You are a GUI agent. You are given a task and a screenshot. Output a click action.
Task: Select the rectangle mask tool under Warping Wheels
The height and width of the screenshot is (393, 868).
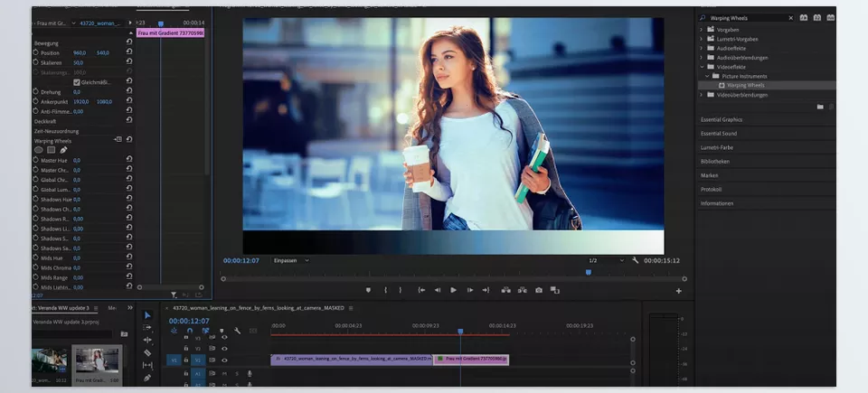[51, 150]
